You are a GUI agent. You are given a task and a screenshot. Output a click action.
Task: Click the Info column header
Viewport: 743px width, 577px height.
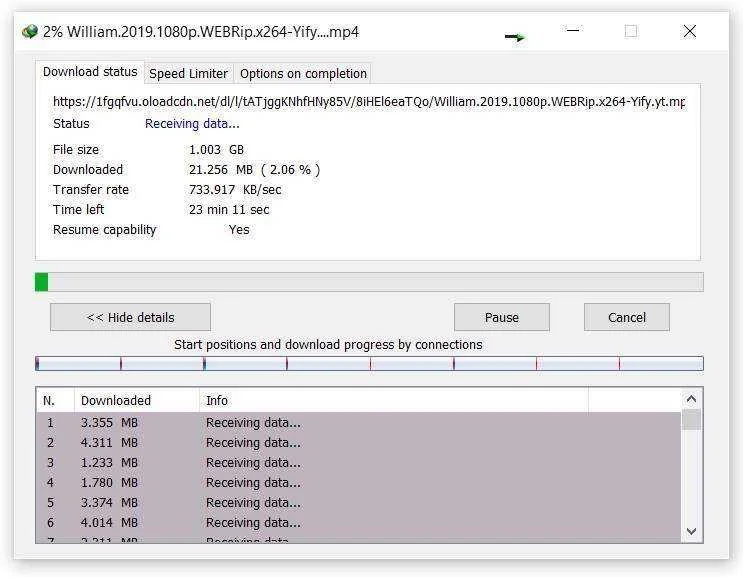pyautogui.click(x=394, y=401)
